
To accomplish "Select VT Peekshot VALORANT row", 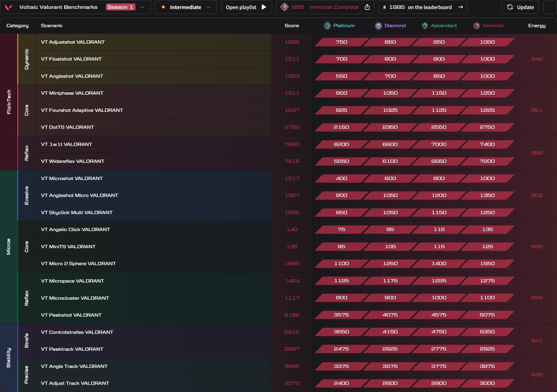I will pos(154,315).
